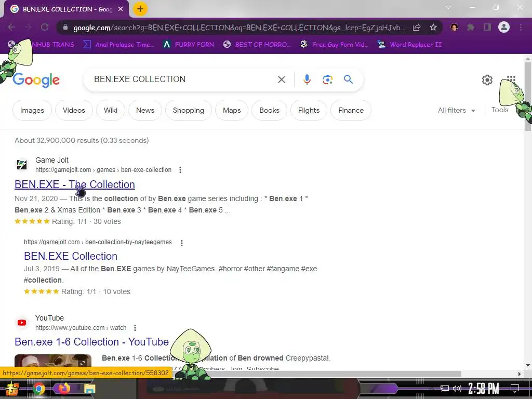Select the Books filter chip
The image size is (532, 399).
[270, 110]
